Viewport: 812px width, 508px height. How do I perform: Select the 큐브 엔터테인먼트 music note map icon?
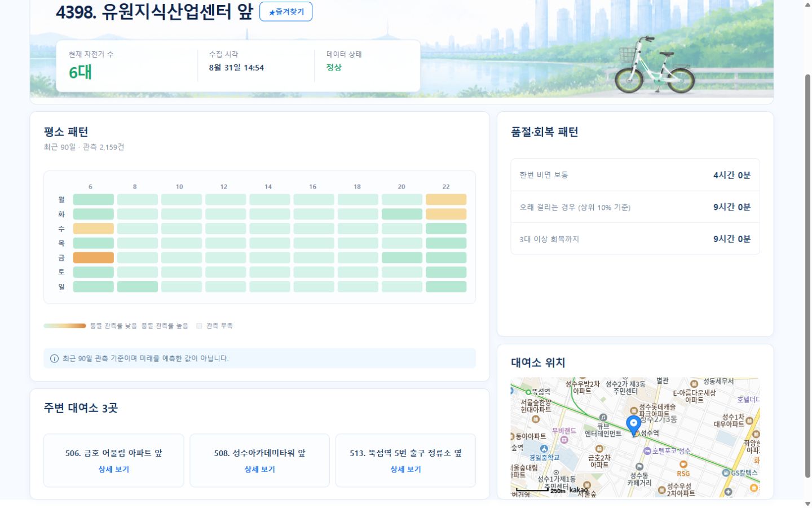coord(603,418)
